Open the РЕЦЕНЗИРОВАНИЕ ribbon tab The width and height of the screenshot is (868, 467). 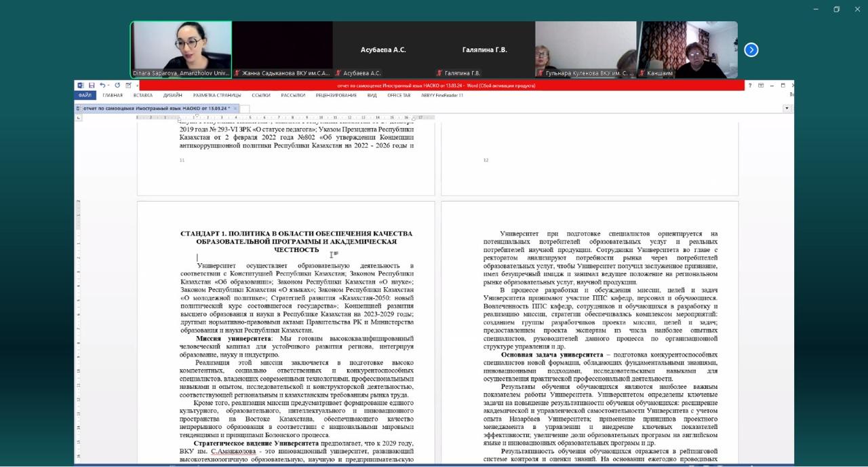[x=336, y=96]
